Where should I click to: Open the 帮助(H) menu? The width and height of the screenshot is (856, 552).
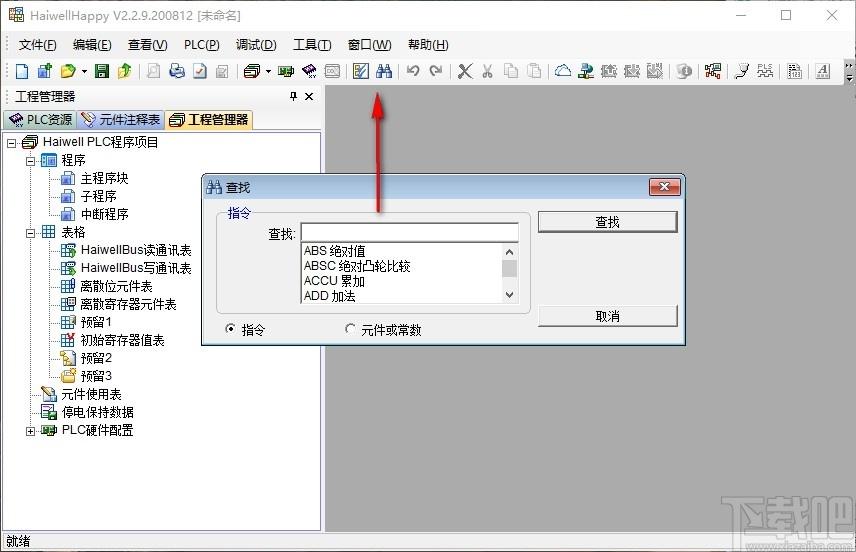pyautogui.click(x=428, y=45)
